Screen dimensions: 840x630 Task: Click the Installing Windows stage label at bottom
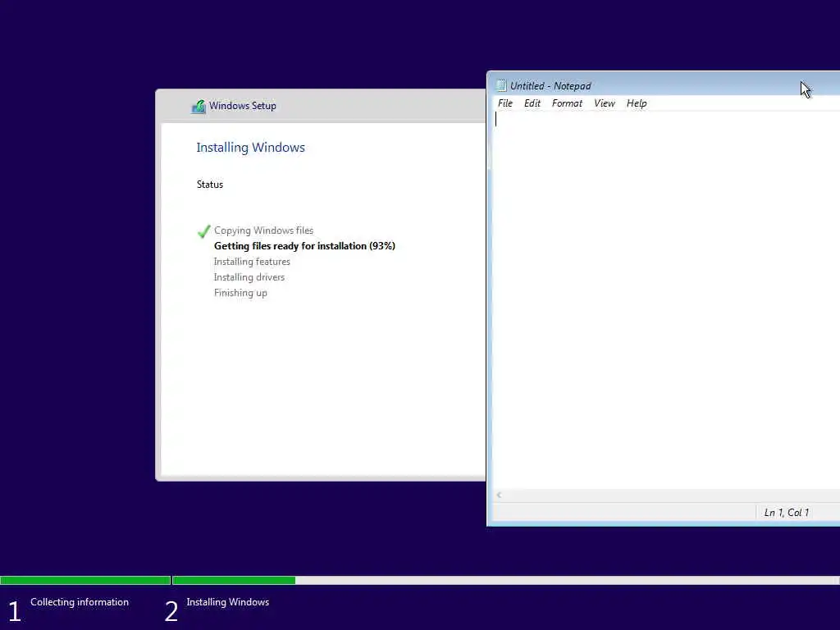(x=228, y=602)
